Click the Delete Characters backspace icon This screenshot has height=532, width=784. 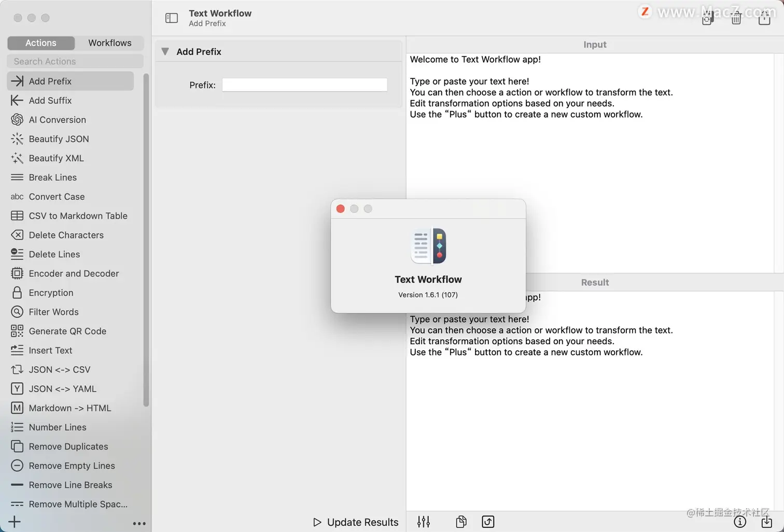(17, 235)
